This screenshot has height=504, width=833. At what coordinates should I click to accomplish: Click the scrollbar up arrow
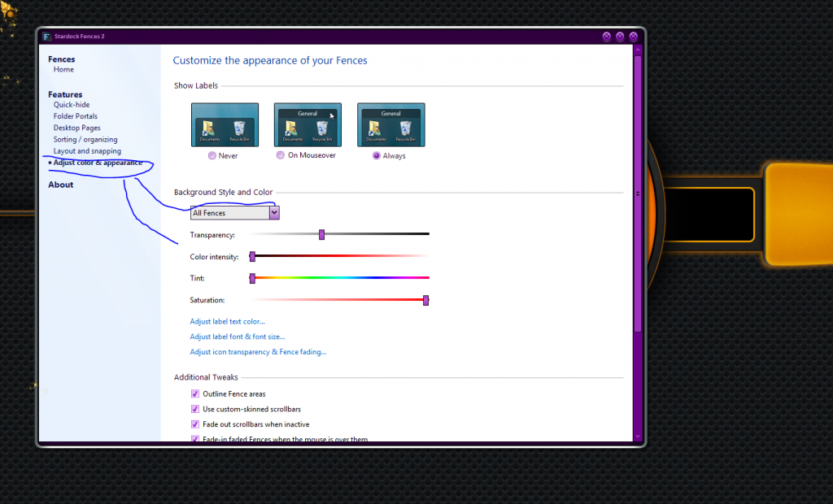pos(638,50)
